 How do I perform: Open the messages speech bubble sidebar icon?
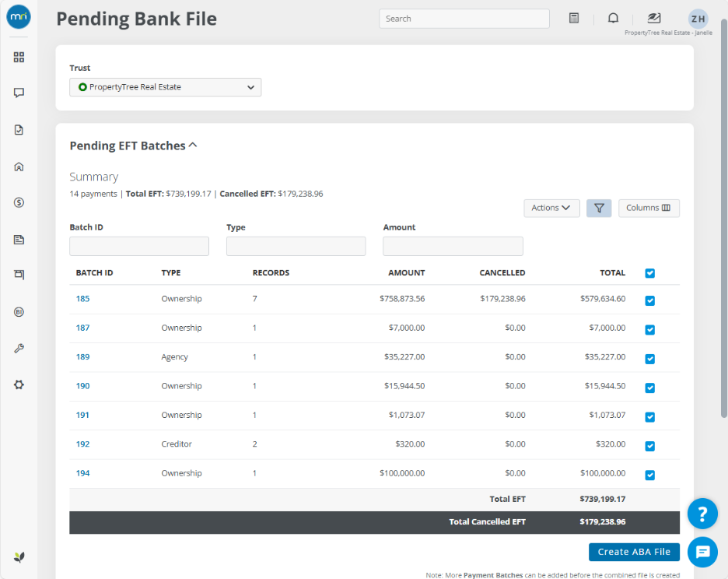pos(19,93)
